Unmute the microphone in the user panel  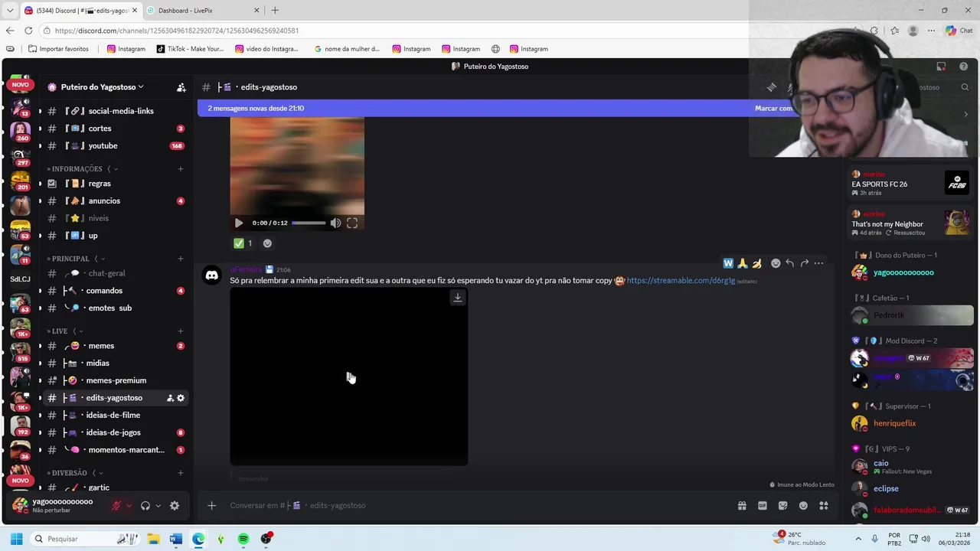116,506
